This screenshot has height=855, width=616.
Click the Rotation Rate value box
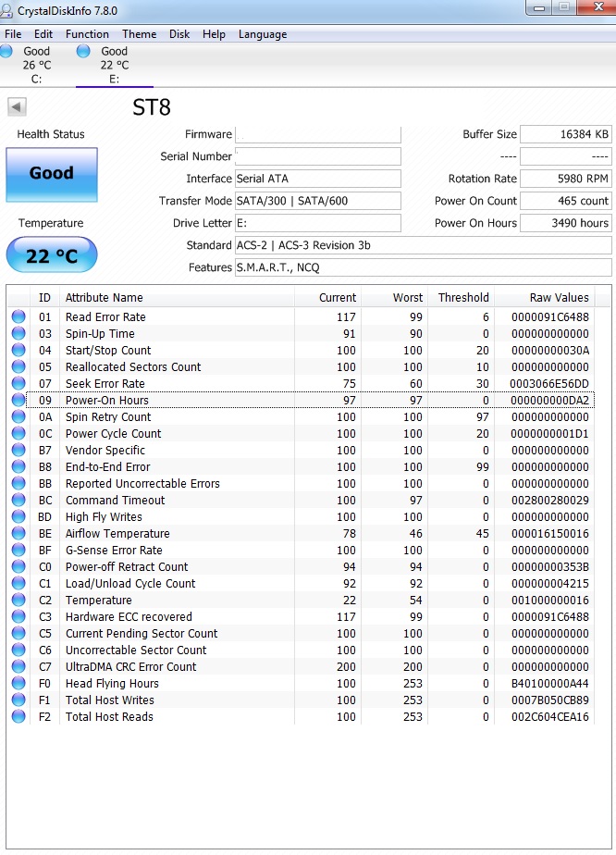pos(566,179)
